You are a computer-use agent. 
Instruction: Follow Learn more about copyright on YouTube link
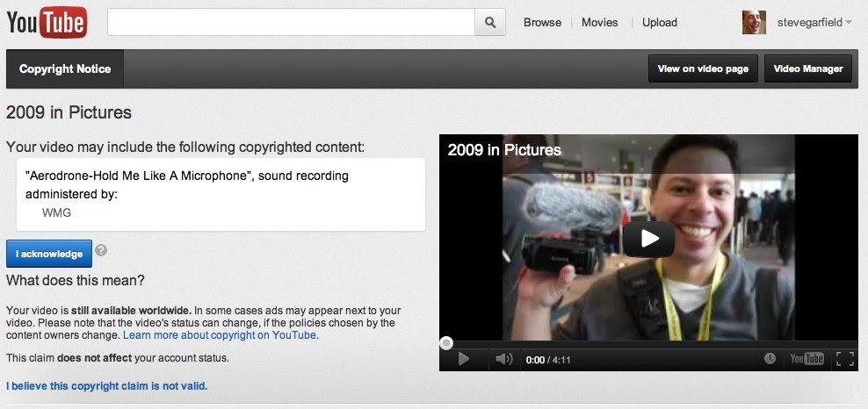pos(221,335)
